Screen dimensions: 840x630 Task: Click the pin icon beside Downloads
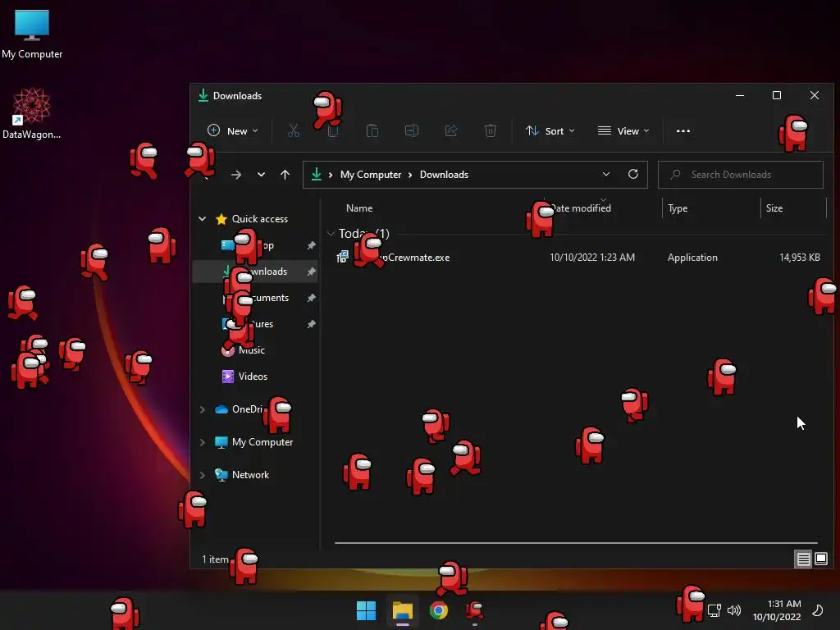(x=311, y=272)
